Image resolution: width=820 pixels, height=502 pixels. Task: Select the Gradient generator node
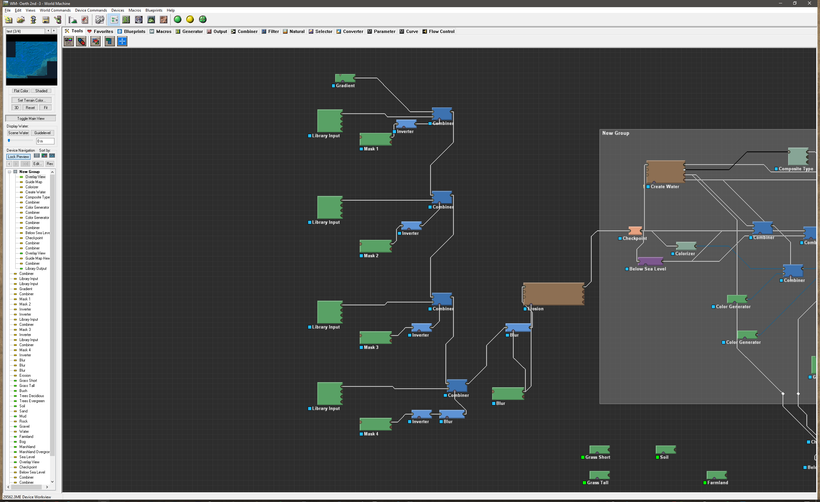pos(345,78)
